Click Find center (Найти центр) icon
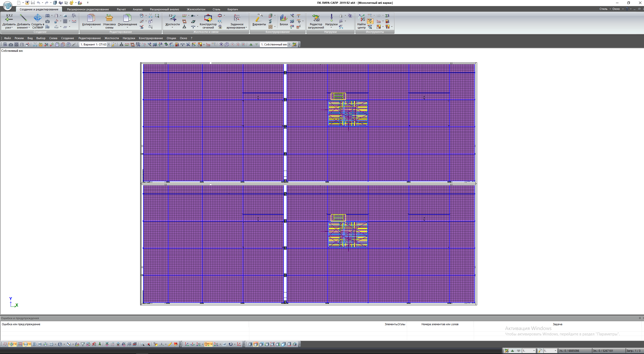 (x=361, y=18)
